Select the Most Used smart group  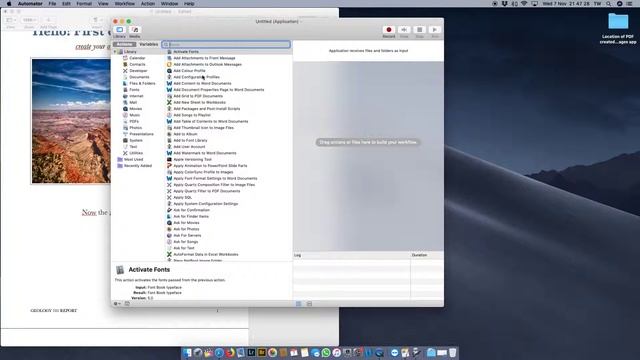click(133, 160)
